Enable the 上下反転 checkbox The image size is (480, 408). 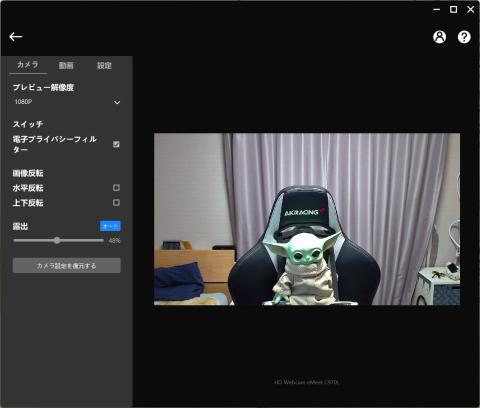[116, 202]
